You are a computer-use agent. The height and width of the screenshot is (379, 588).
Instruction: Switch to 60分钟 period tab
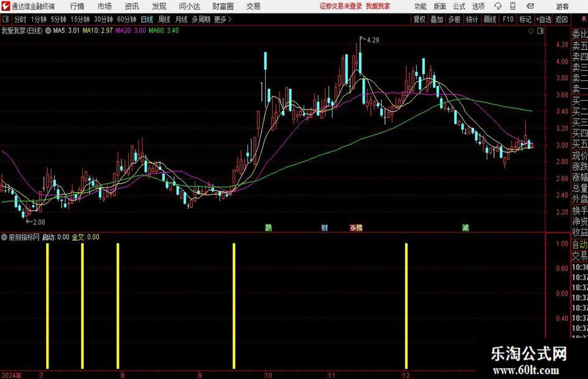(x=126, y=19)
